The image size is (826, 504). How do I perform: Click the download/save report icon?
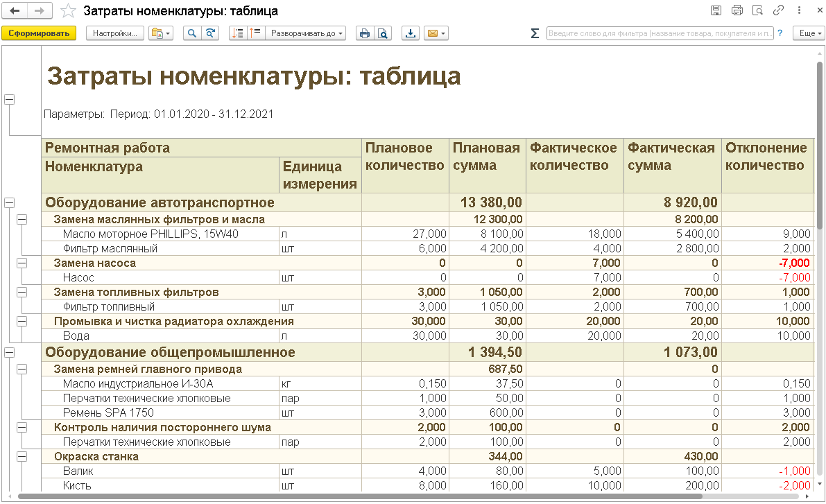(411, 33)
